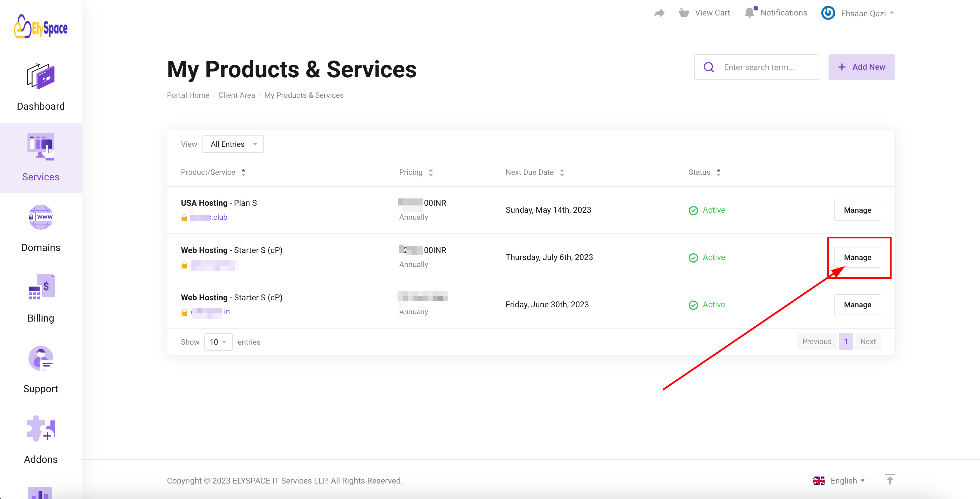Open Portal Home breadcrumb

point(188,95)
